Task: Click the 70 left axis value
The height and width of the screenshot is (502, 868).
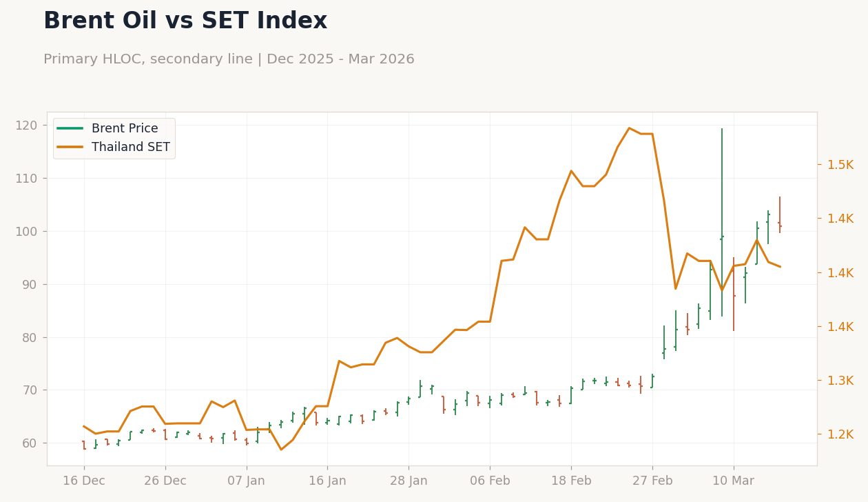Action: coord(30,390)
